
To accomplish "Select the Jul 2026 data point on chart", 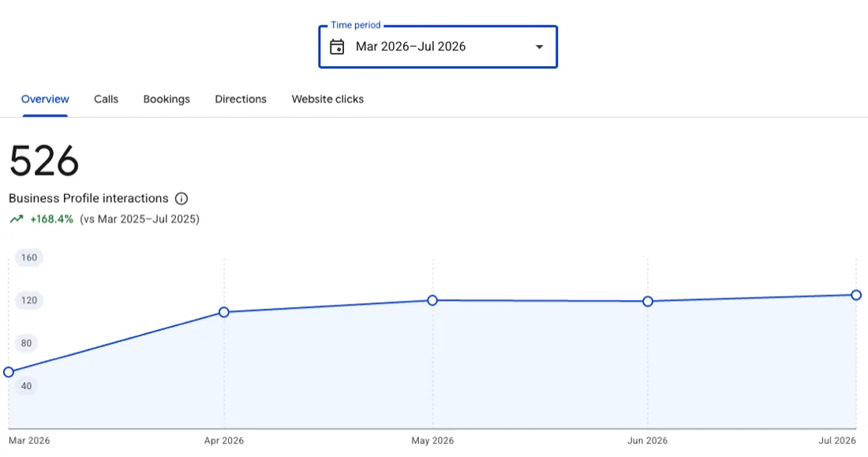I will click(856, 295).
